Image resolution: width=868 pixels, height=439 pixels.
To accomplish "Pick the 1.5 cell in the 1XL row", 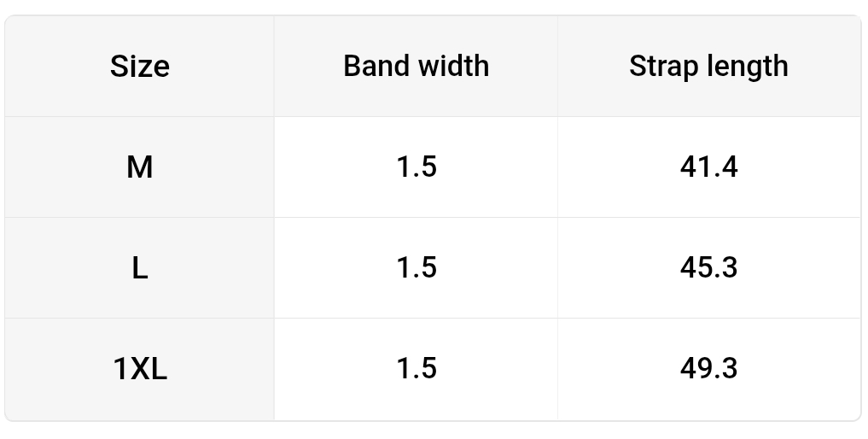I will pos(417,369).
